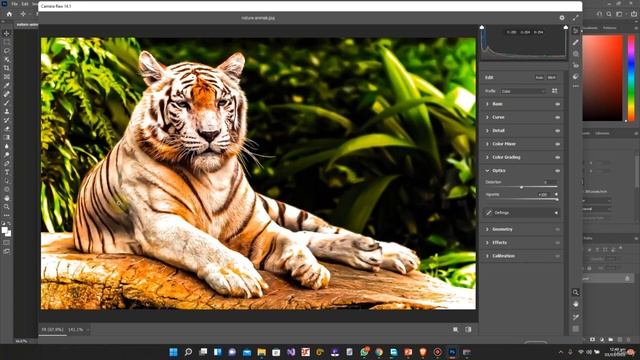Viewport: 640px width, 360px height.
Task: Toggle the Effects panel eye visibility
Action: (557, 243)
